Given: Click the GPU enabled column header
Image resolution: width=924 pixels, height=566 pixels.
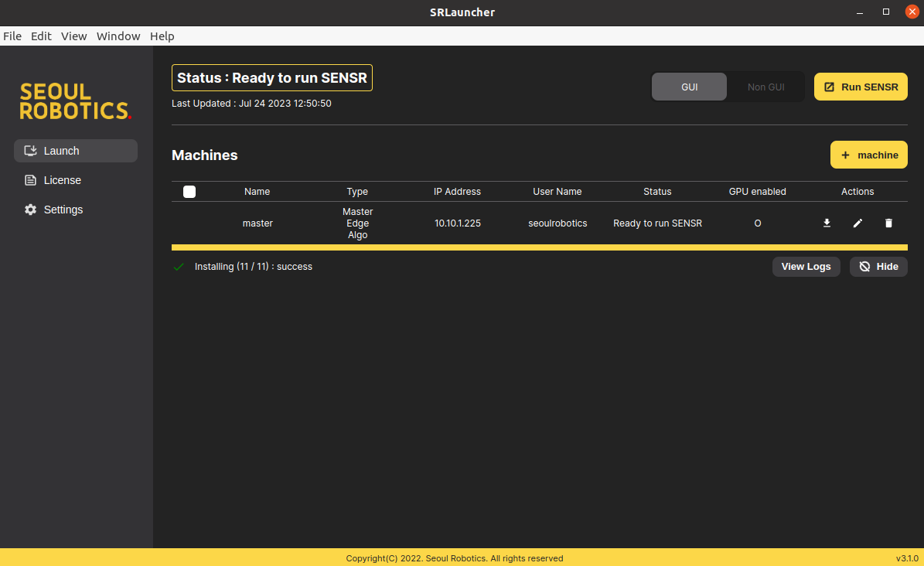Looking at the screenshot, I should [x=757, y=192].
